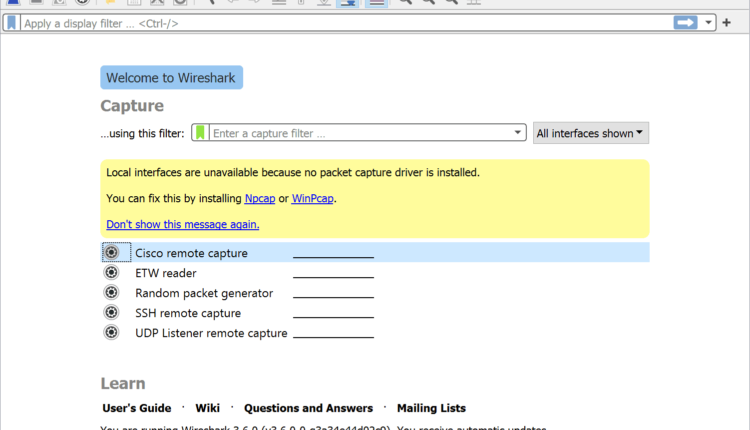
Task: Select the Cisco remote capture interface
Action: tap(375, 253)
